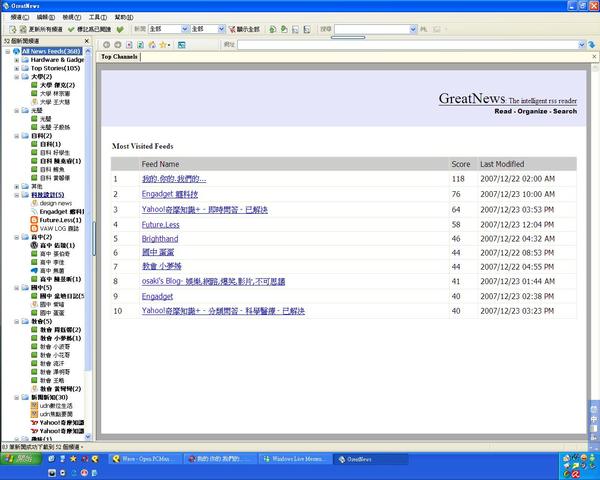Click the show all filter button

pyautogui.click(x=244, y=29)
